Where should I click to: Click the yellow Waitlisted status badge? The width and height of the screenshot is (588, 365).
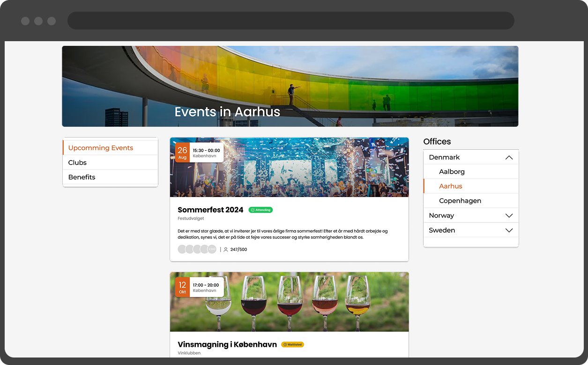[292, 344]
